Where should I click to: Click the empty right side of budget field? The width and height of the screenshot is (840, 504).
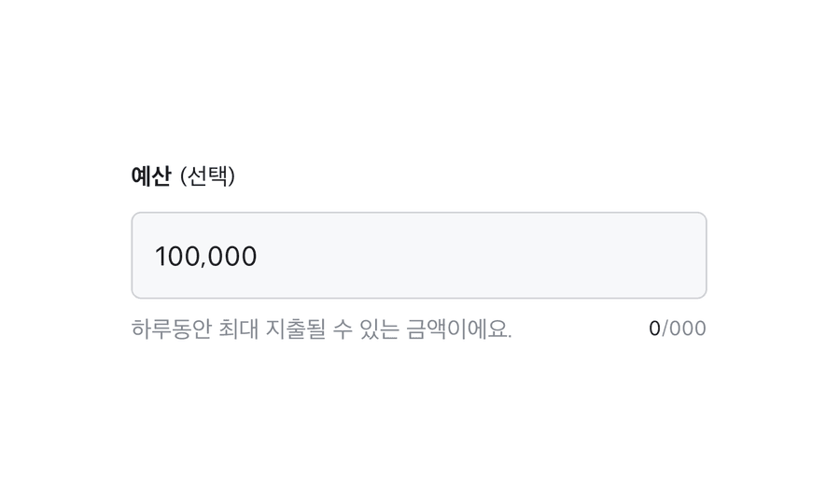coord(560,256)
